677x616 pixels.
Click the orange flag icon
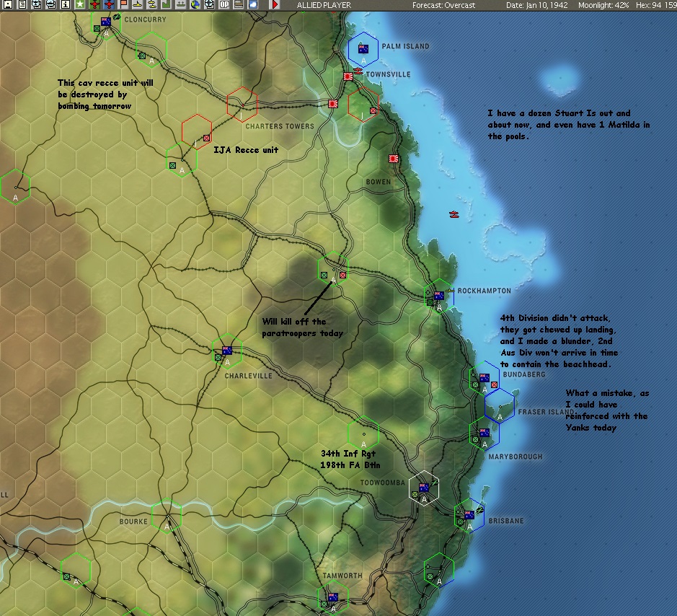pos(123,5)
